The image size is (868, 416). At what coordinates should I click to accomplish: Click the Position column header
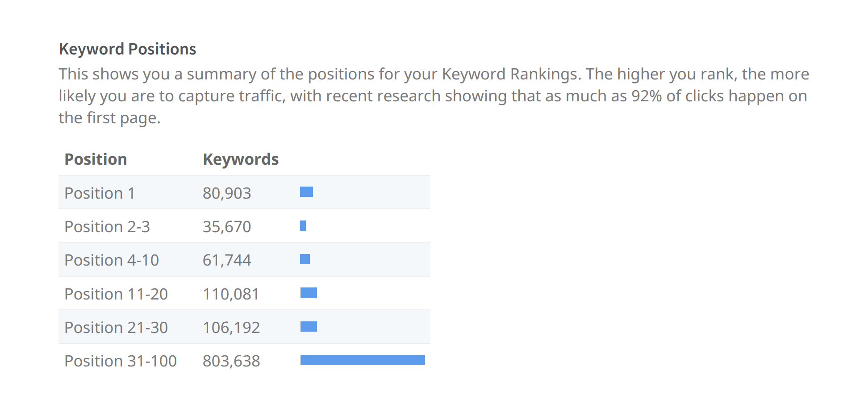96,159
